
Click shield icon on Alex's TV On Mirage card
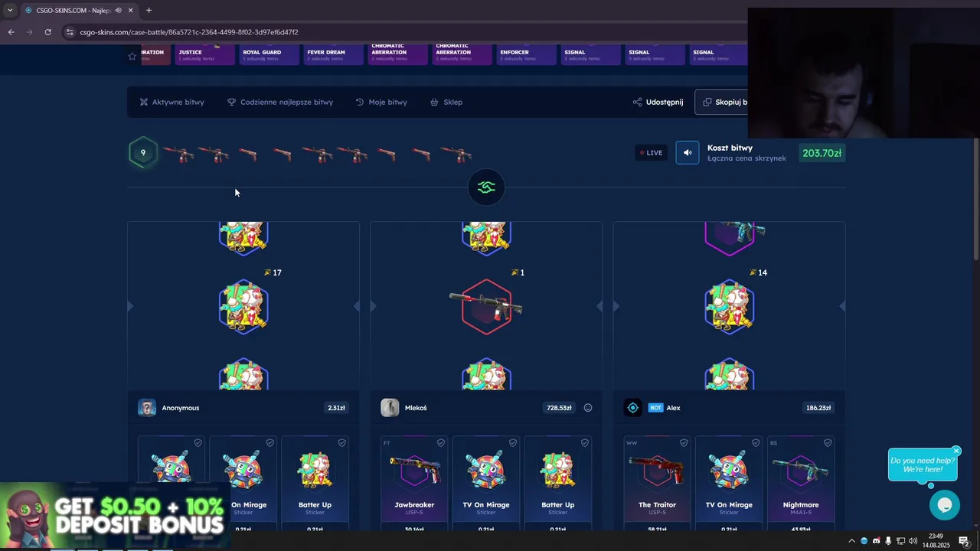756,442
